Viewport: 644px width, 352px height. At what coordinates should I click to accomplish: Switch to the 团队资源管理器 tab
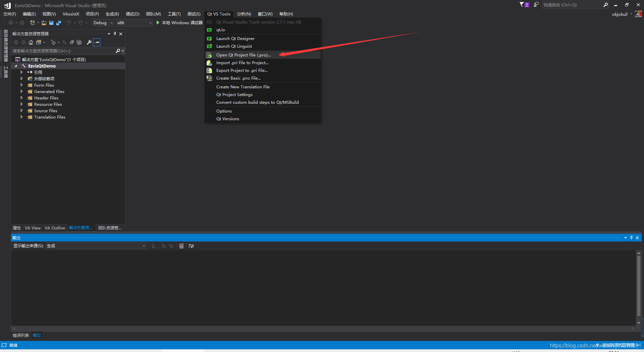(x=110, y=228)
